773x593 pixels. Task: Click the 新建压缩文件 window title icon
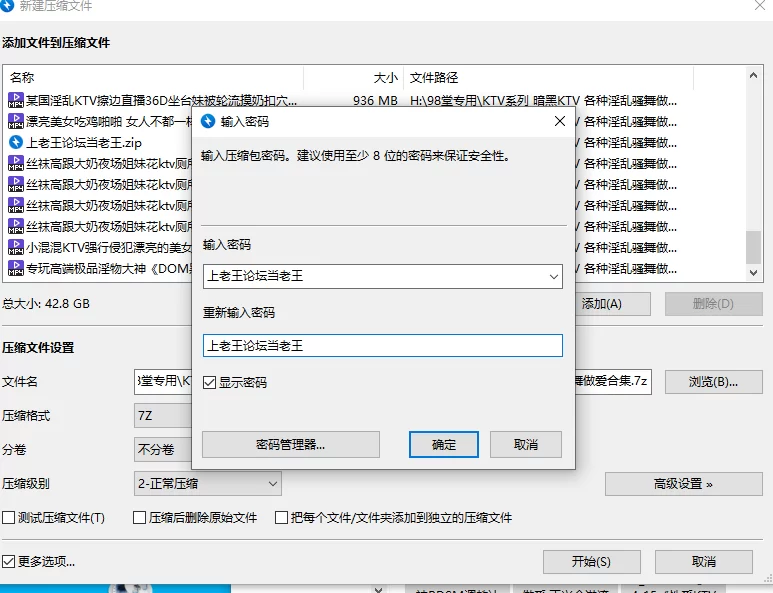[x=6, y=5]
